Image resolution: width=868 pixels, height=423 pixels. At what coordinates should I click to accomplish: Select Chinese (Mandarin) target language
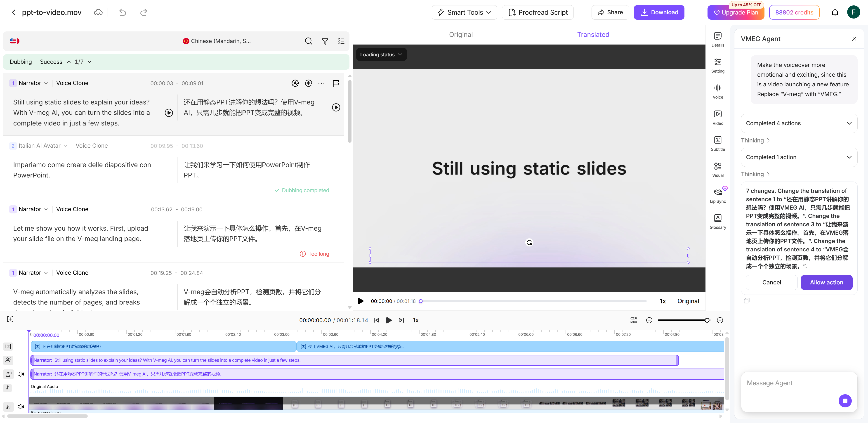point(217,41)
